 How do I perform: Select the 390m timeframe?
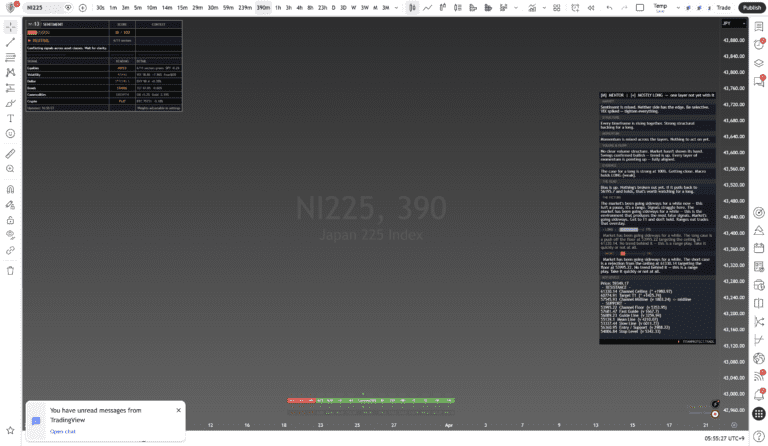tap(264, 8)
